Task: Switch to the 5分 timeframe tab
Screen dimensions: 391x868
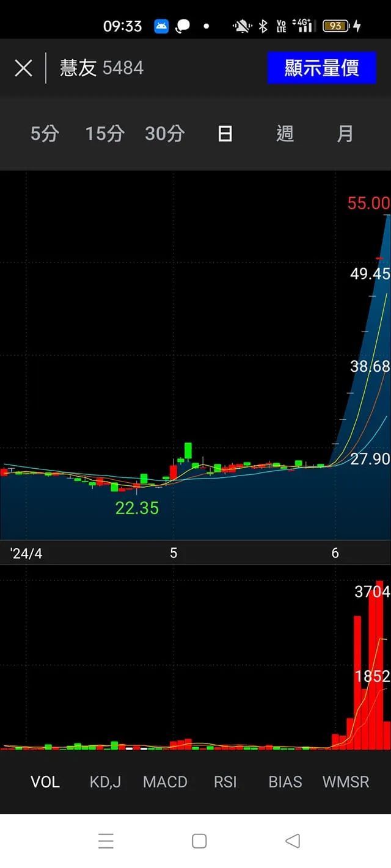Action: [45, 133]
